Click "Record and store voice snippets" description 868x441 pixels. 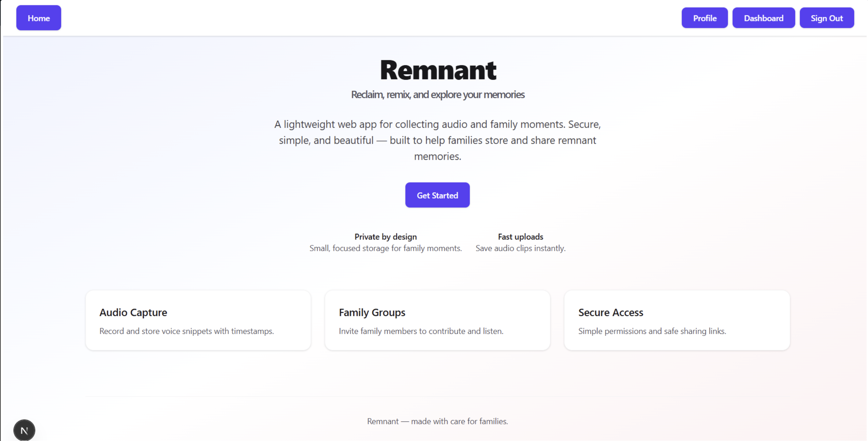pos(186,331)
